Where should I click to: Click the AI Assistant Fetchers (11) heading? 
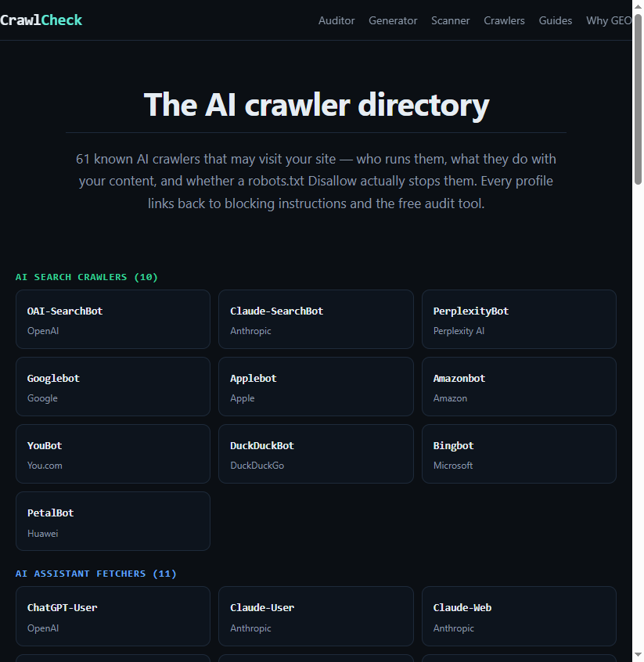click(x=96, y=574)
